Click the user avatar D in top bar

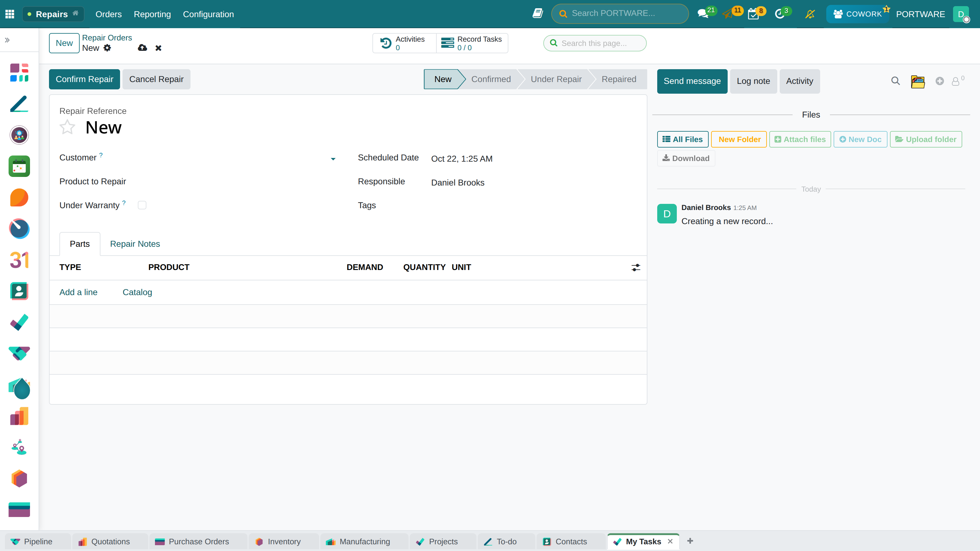pyautogui.click(x=961, y=14)
